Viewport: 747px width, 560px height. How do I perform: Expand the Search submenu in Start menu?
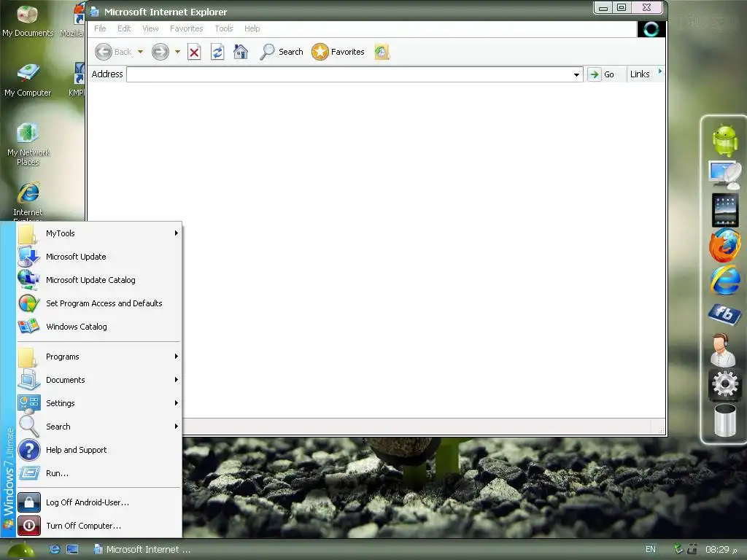pos(99,427)
